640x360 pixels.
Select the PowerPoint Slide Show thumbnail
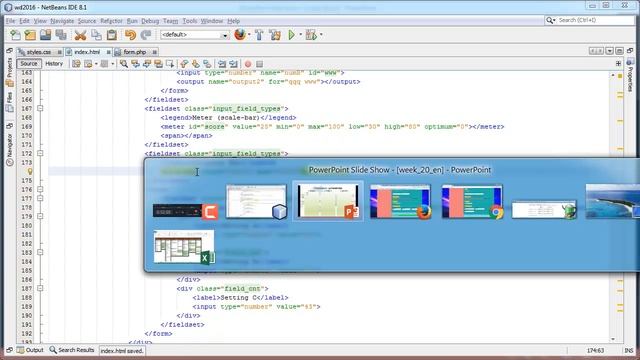329,201
